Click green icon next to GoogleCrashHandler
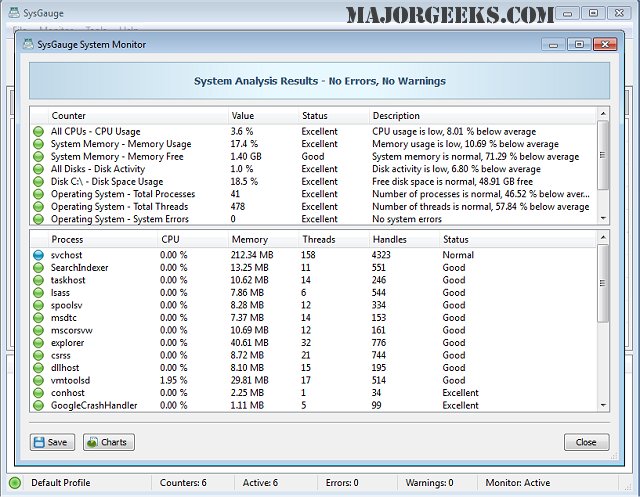The height and width of the screenshot is (497, 640). (38, 406)
